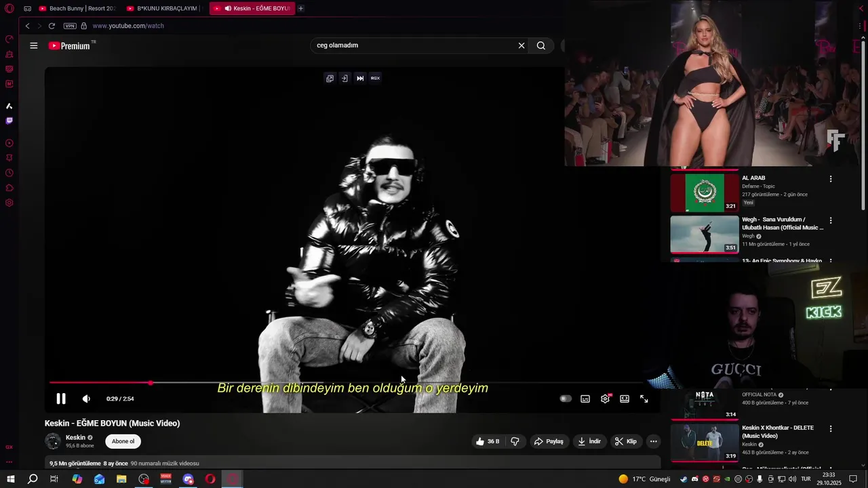Image resolution: width=868 pixels, height=488 pixels.
Task: Open the Aria AI icon in the Opera sidebar
Action: pyautogui.click(x=9, y=106)
